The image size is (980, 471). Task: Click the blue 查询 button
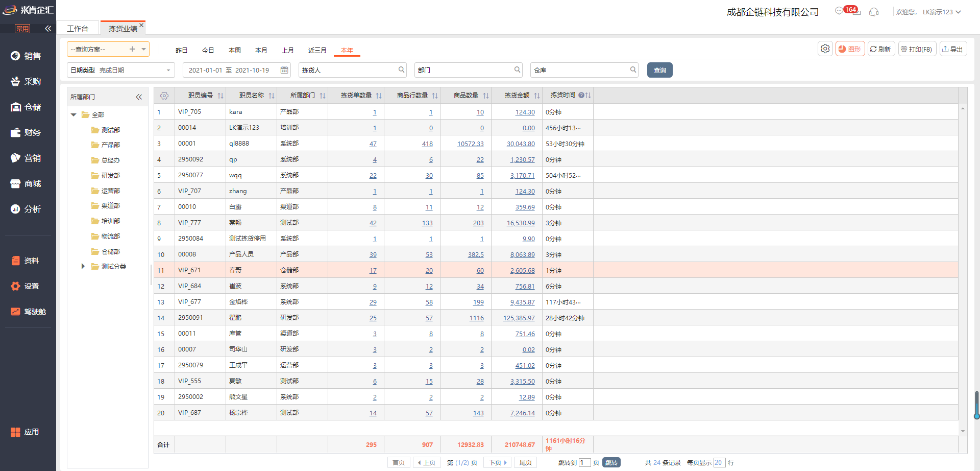pyautogui.click(x=659, y=70)
